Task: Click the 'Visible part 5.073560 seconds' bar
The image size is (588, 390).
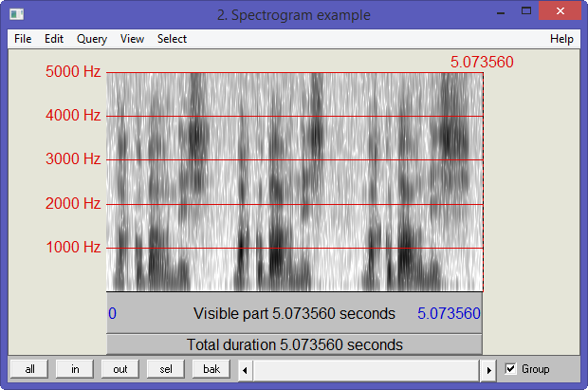Action: [294, 313]
